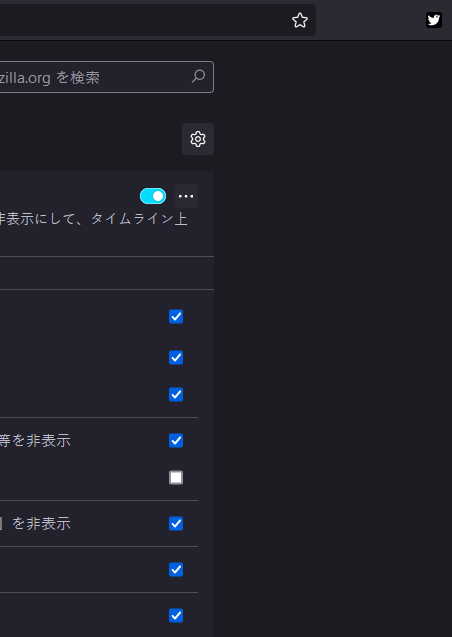Click the add-on card header left of the toggle
This screenshot has height=637, width=452.
coord(69,196)
